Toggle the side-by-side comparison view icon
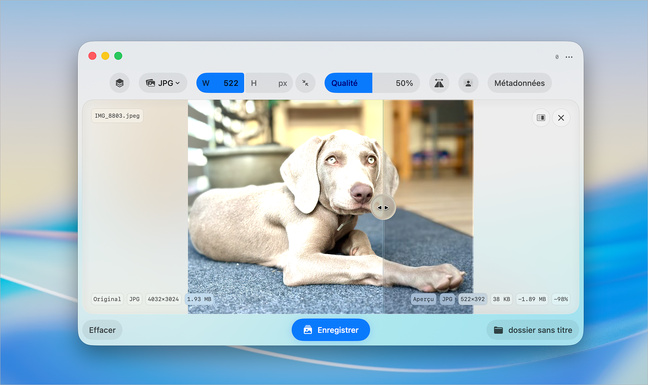The height and width of the screenshot is (385, 648). point(541,118)
